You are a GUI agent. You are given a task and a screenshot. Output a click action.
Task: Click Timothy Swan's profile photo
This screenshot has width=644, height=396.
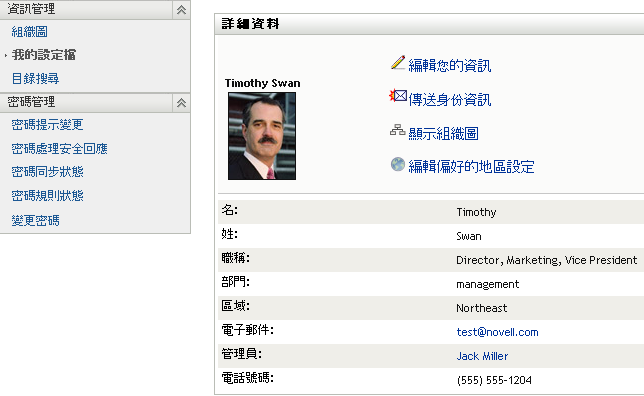coord(262,136)
